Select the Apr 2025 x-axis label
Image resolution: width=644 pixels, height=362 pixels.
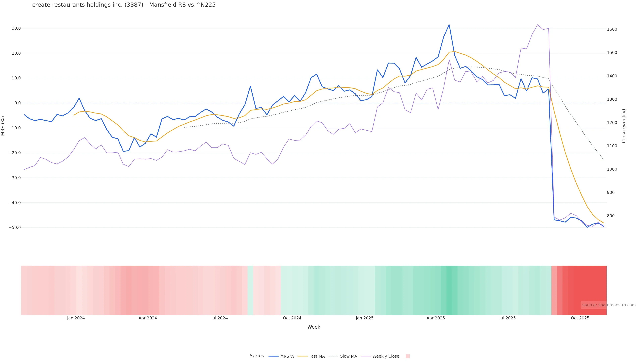(x=436, y=318)
